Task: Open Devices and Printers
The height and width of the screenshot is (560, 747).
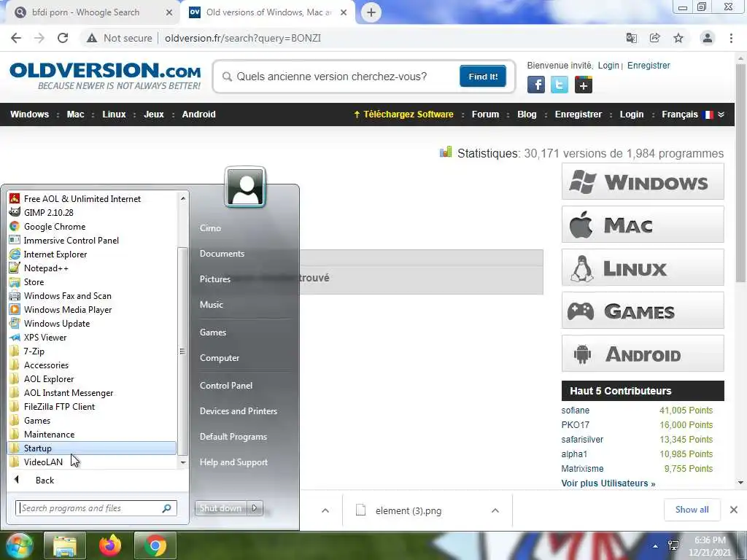Action: coord(239,411)
